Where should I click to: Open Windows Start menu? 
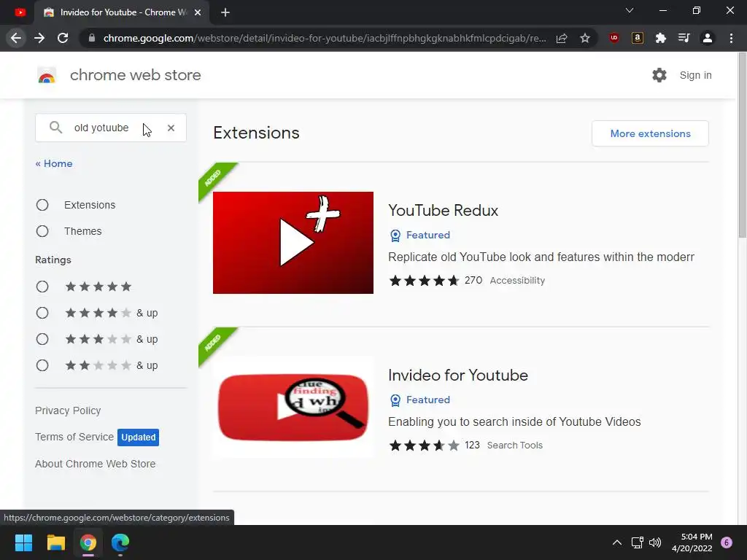tap(23, 542)
